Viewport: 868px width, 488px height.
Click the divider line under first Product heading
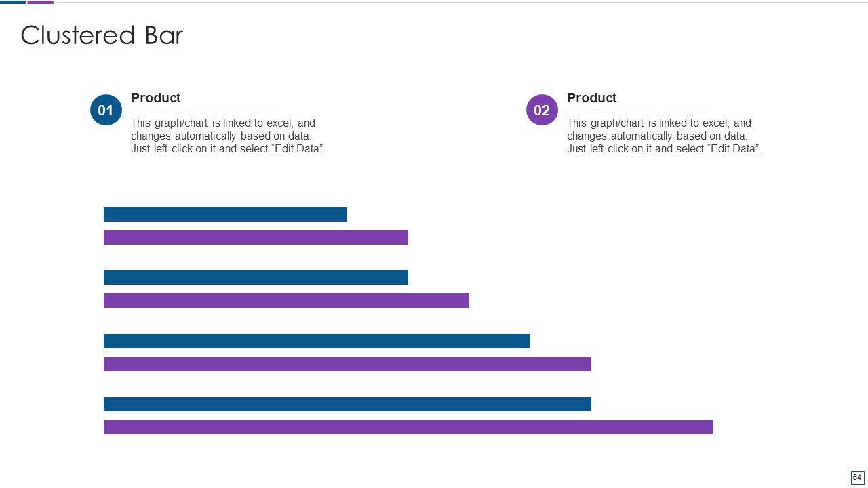(203, 110)
